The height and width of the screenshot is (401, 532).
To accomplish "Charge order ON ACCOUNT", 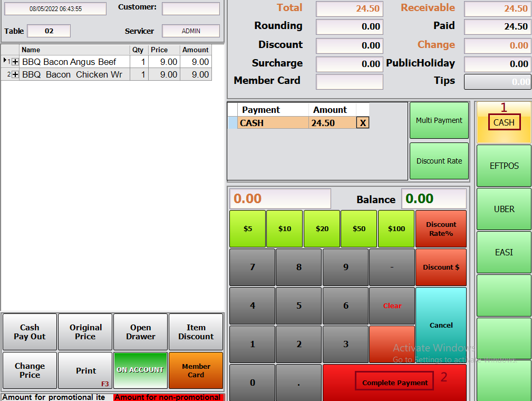I will coord(140,370).
